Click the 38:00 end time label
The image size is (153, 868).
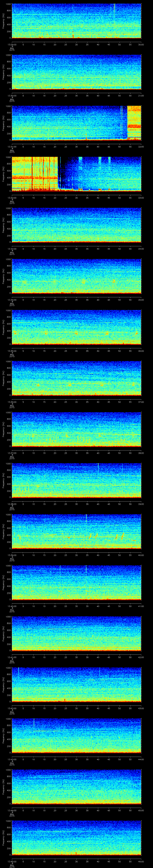141,453
